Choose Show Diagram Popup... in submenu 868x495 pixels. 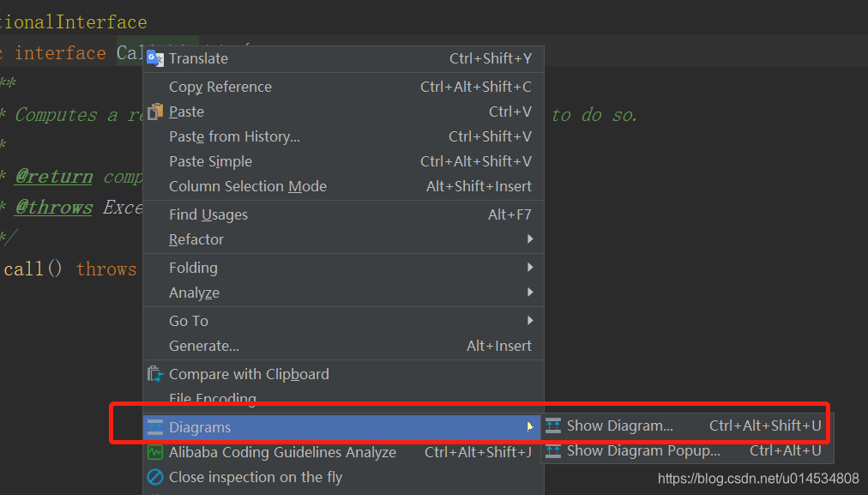[x=686, y=450]
